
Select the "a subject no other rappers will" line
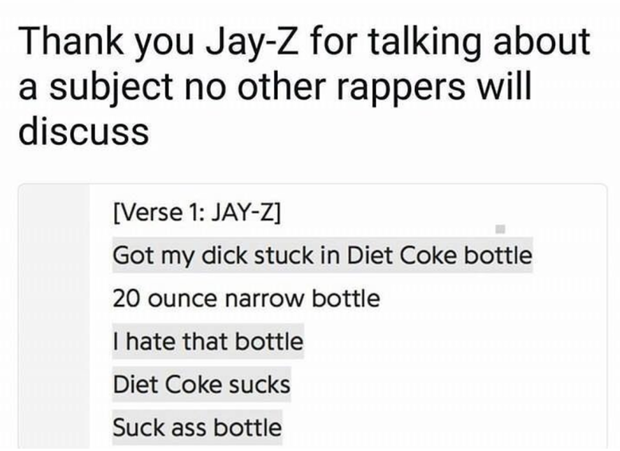click(275, 88)
